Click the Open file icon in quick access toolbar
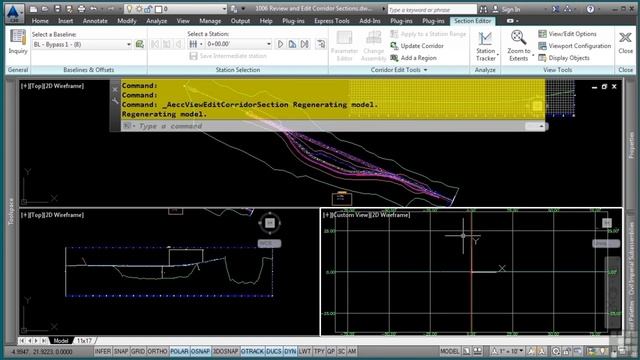Screen dimensions: 640x360 pyautogui.click(x=45, y=9)
